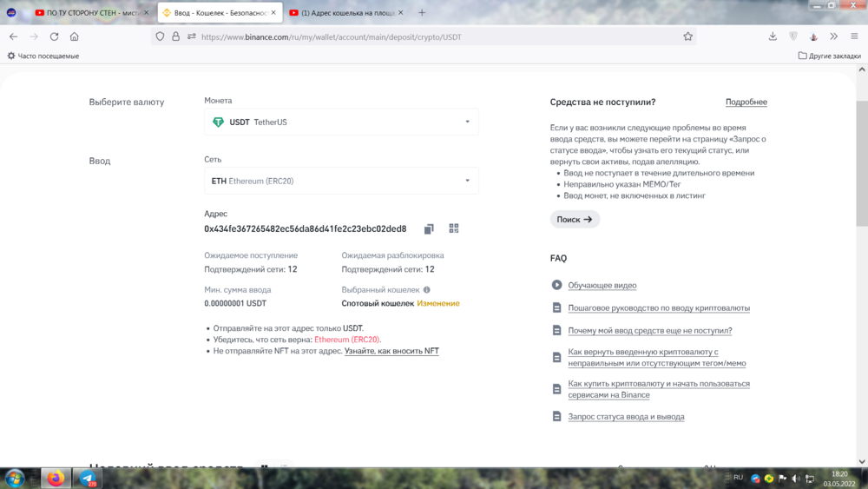Viewport: 868px width, 489px height.
Task: Bookmark this page with the star
Action: pyautogui.click(x=687, y=36)
